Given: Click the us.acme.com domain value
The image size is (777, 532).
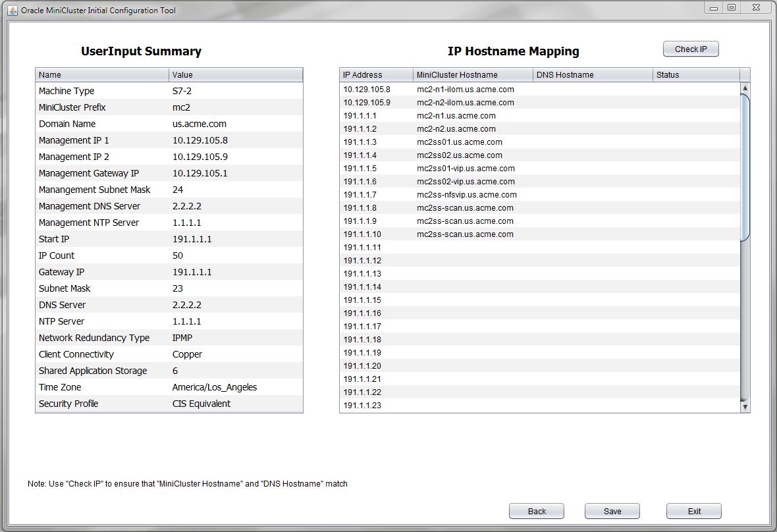Looking at the screenshot, I should coord(200,124).
